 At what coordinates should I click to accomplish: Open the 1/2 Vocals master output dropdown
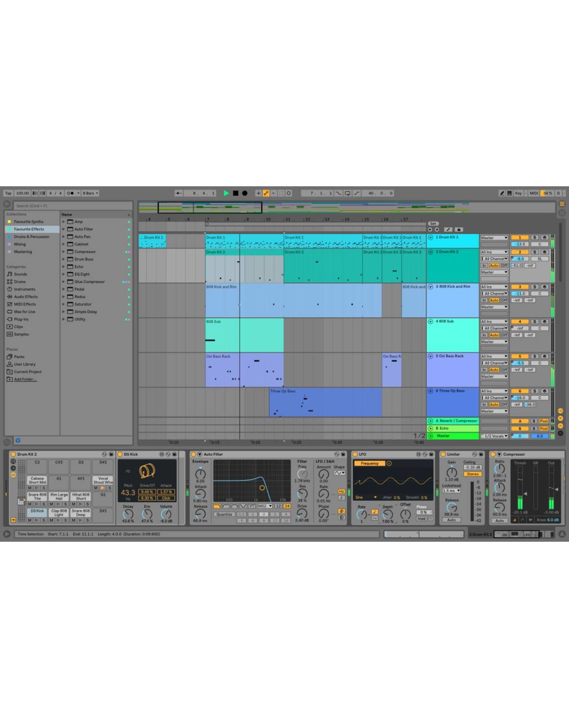(494, 436)
